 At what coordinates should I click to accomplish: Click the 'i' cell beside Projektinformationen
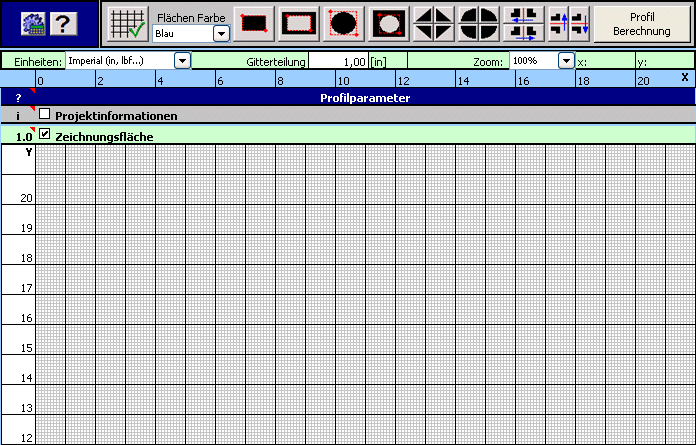coord(18,116)
